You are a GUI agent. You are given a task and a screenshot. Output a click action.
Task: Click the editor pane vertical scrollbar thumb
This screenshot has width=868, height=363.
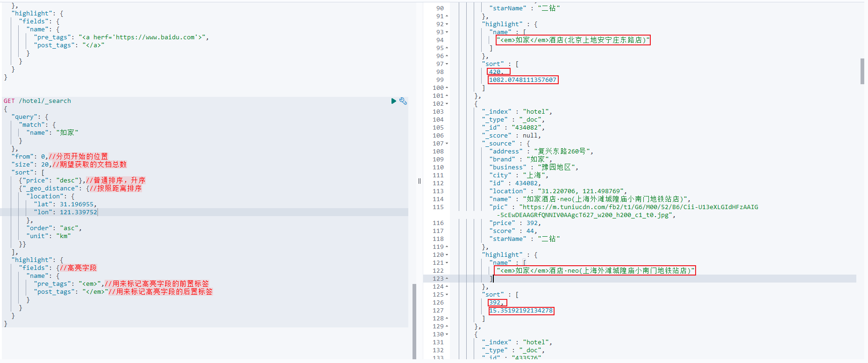pyautogui.click(x=414, y=321)
